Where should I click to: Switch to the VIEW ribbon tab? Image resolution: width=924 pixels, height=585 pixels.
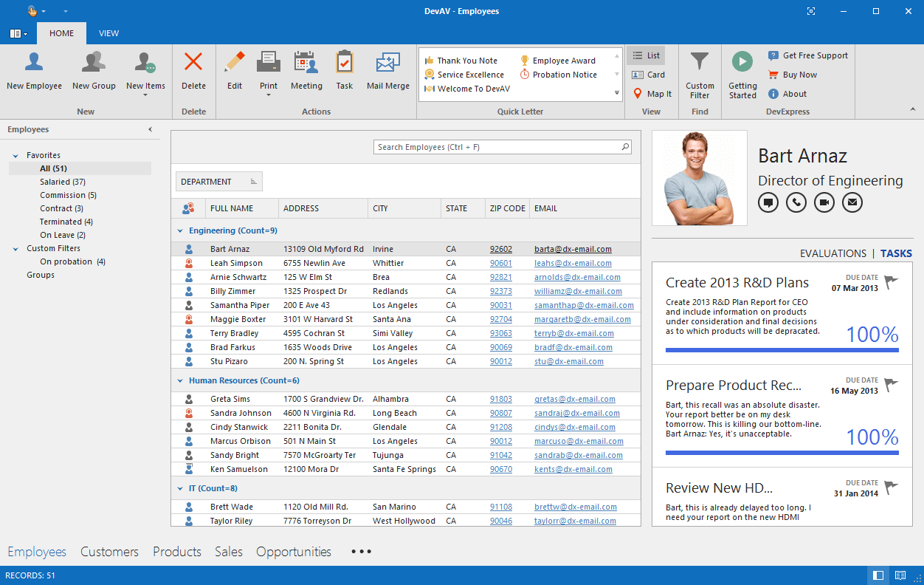pos(108,33)
